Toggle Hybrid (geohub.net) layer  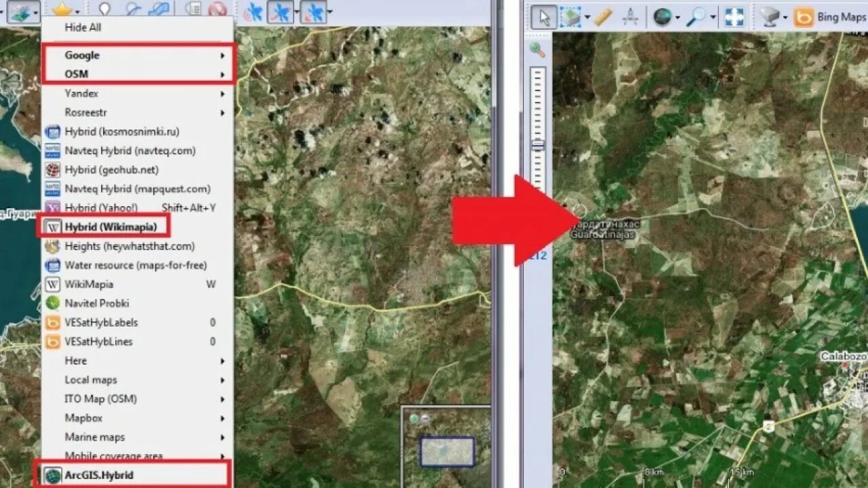138,169
